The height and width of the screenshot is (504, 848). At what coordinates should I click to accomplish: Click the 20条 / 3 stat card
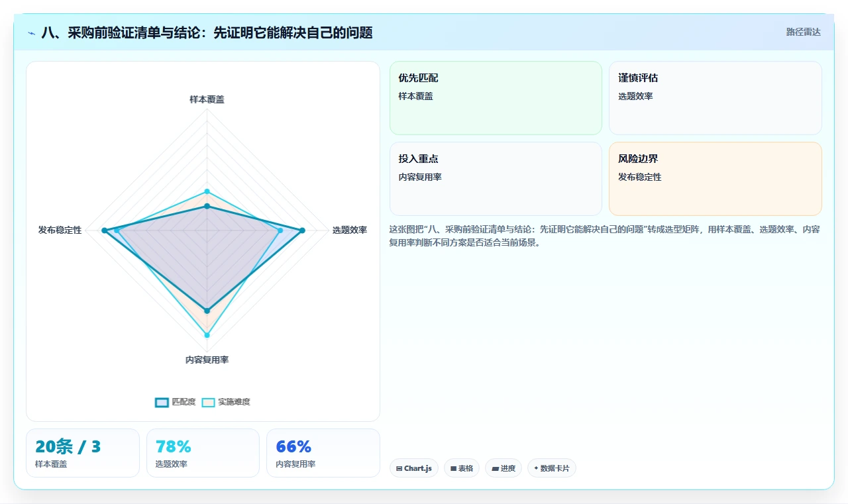83,453
